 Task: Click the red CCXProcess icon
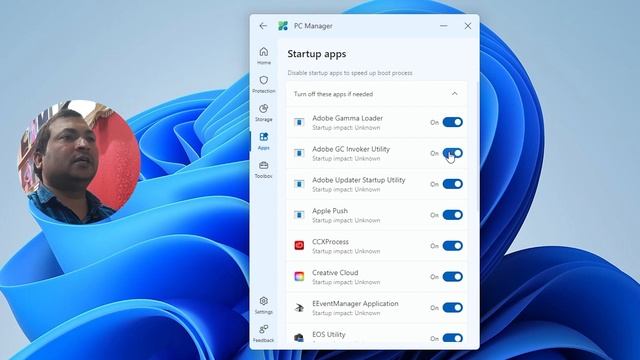coord(299,246)
